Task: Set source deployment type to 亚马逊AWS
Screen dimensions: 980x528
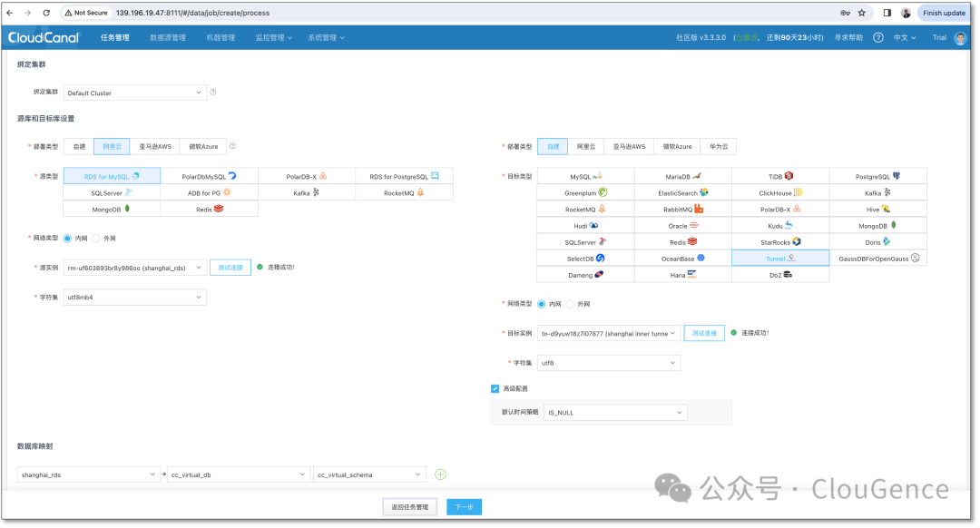Action: click(155, 146)
